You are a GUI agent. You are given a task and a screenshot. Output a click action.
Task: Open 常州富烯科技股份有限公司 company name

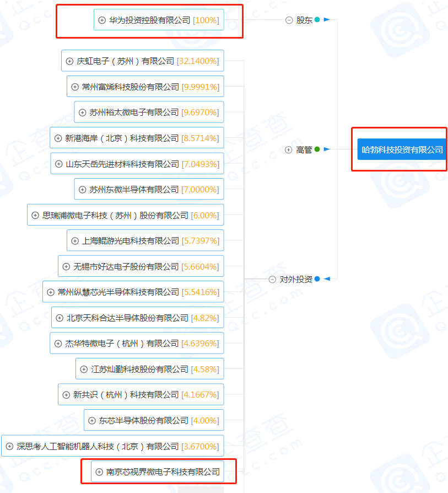pos(131,87)
